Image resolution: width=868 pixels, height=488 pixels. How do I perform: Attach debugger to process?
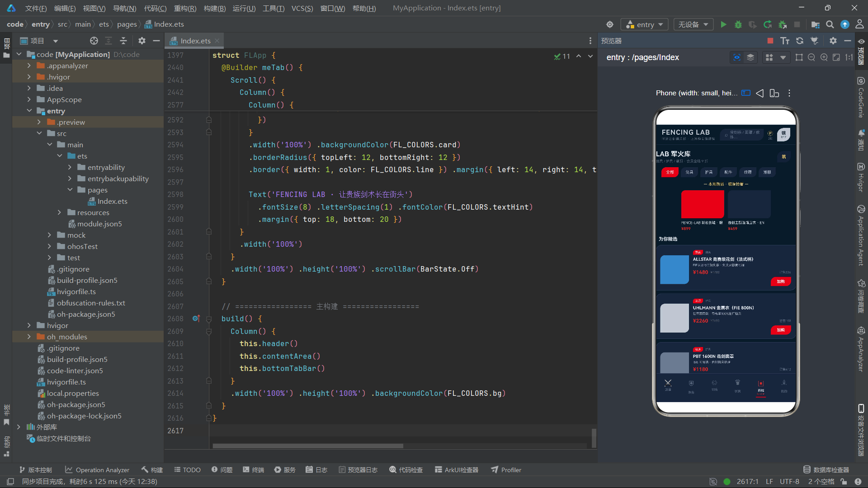click(x=783, y=24)
